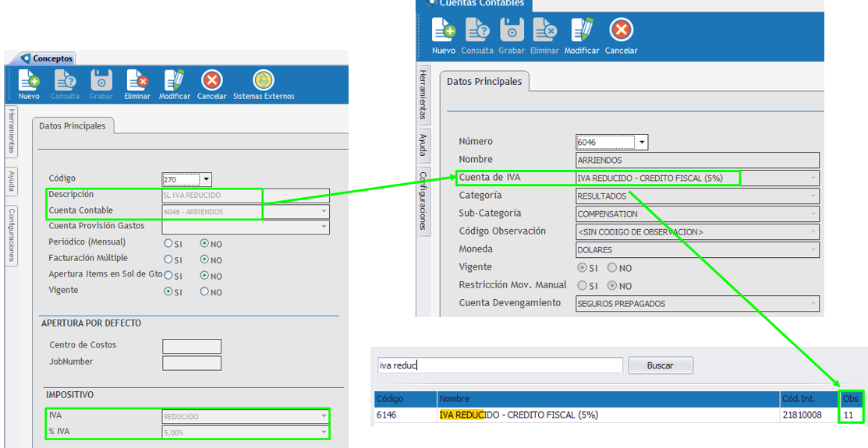Open Datos Principales tab in Conceptos
Image resolution: width=868 pixels, height=448 pixels.
tap(73, 126)
